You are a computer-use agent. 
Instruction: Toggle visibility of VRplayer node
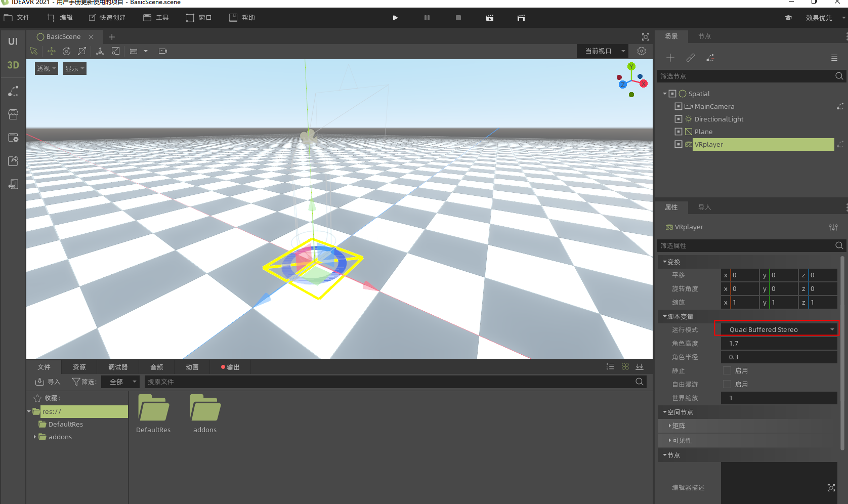point(679,144)
